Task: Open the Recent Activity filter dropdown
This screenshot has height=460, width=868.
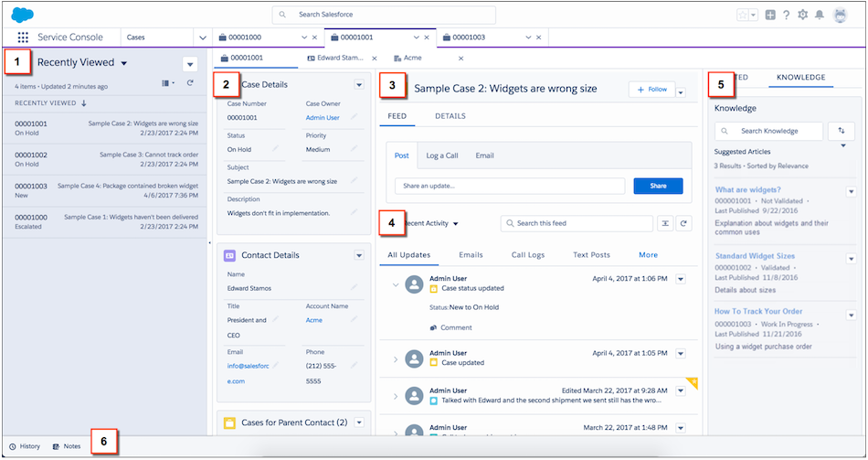Action: click(456, 224)
